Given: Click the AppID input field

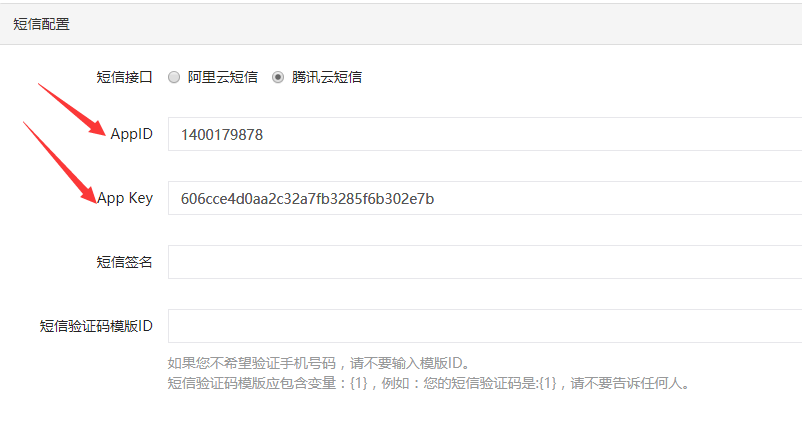Looking at the screenshot, I should point(485,134).
